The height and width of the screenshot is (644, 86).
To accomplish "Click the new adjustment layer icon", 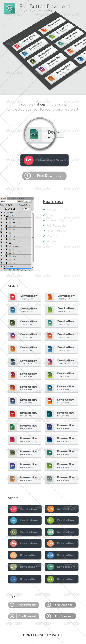I will [18, 270].
